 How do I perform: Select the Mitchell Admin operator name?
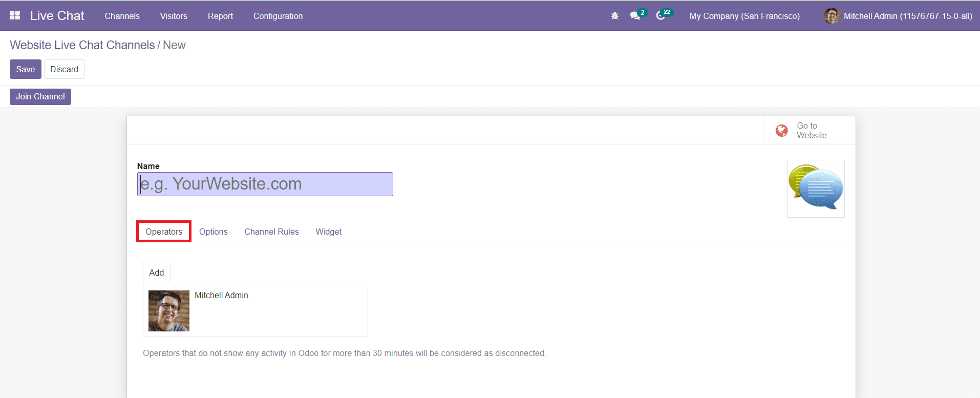[x=221, y=295]
